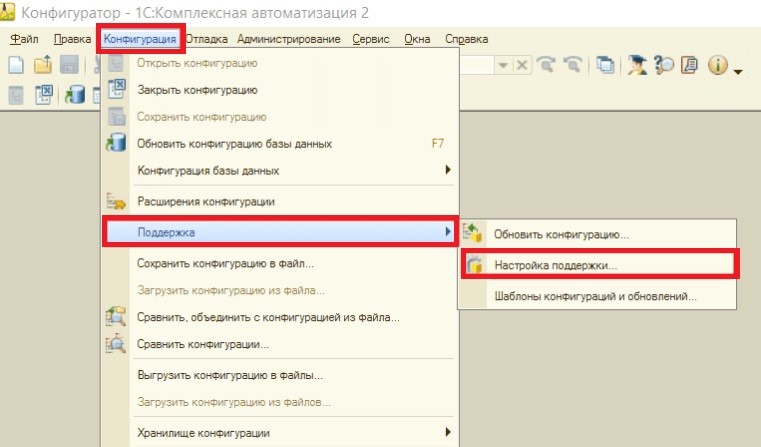The height and width of the screenshot is (447, 761).
Task: Click the Настройка поддержки lock icon
Action: pos(474,265)
